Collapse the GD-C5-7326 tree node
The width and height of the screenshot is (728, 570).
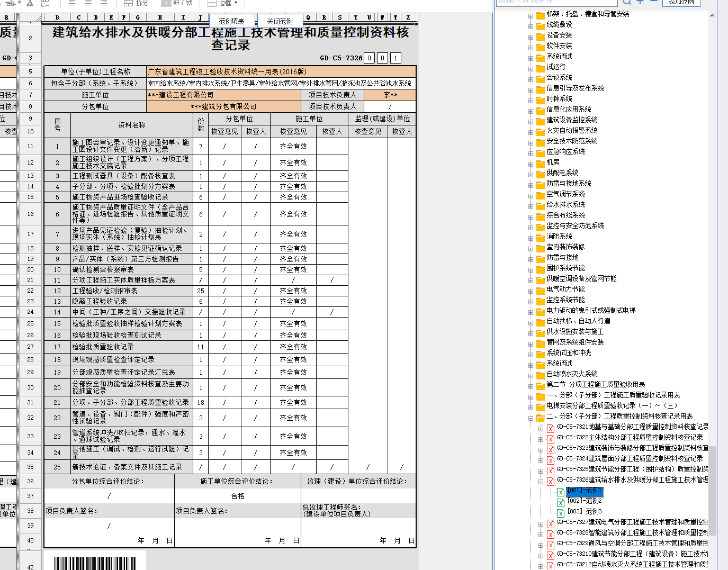541,481
